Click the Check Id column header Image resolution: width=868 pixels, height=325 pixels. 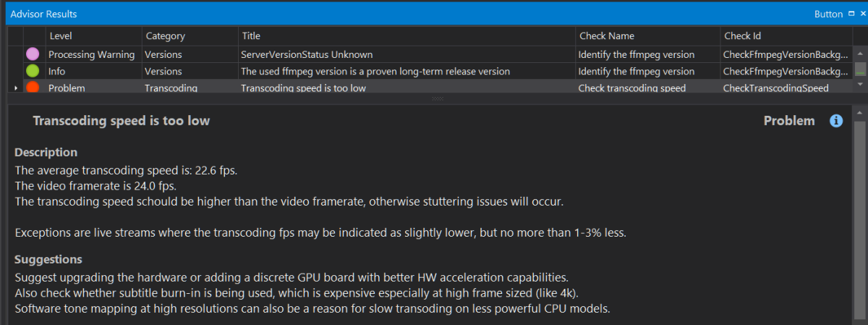742,35
